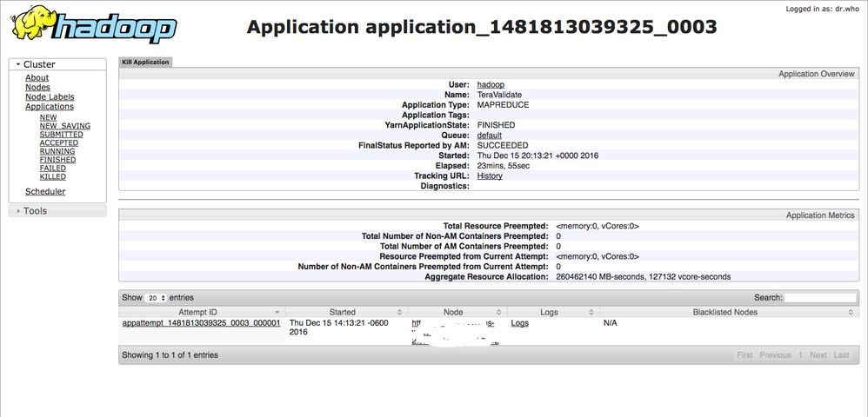The width and height of the screenshot is (868, 417).
Task: Click the hadoop user link
Action: pyautogui.click(x=491, y=84)
